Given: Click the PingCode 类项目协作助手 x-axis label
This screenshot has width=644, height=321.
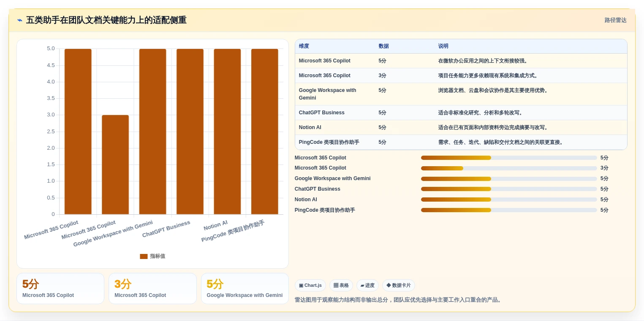Looking at the screenshot, I should [233, 231].
